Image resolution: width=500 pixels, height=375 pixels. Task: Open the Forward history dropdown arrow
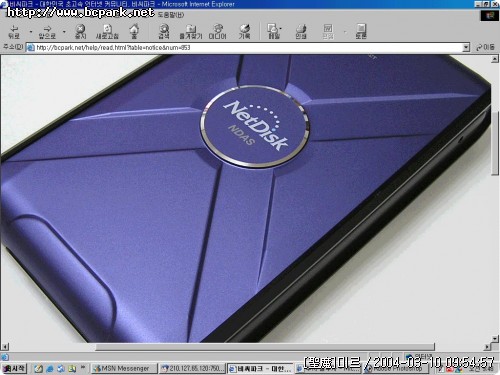(64, 32)
